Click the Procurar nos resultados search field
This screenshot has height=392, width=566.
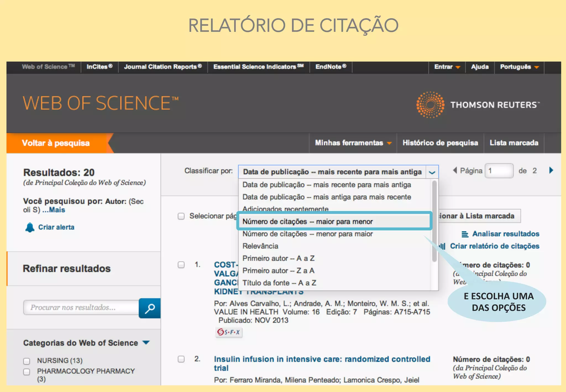pos(81,307)
